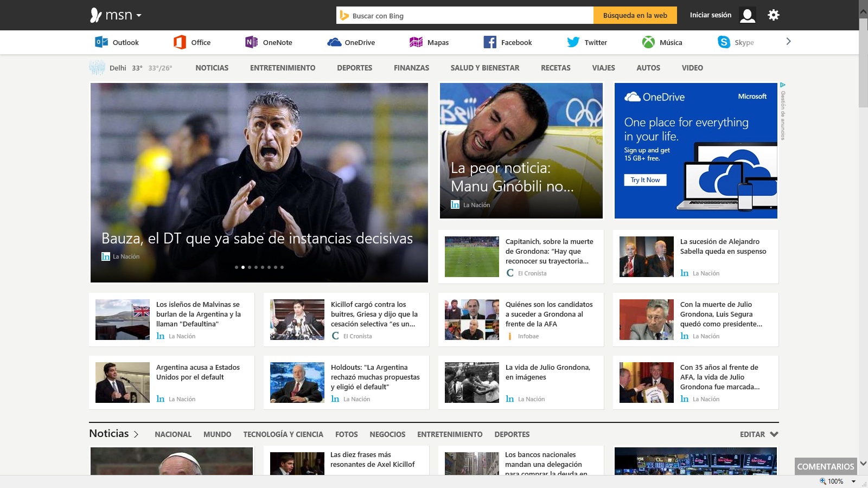
Task: Open Twitter from the apps bar
Action: coord(573,42)
